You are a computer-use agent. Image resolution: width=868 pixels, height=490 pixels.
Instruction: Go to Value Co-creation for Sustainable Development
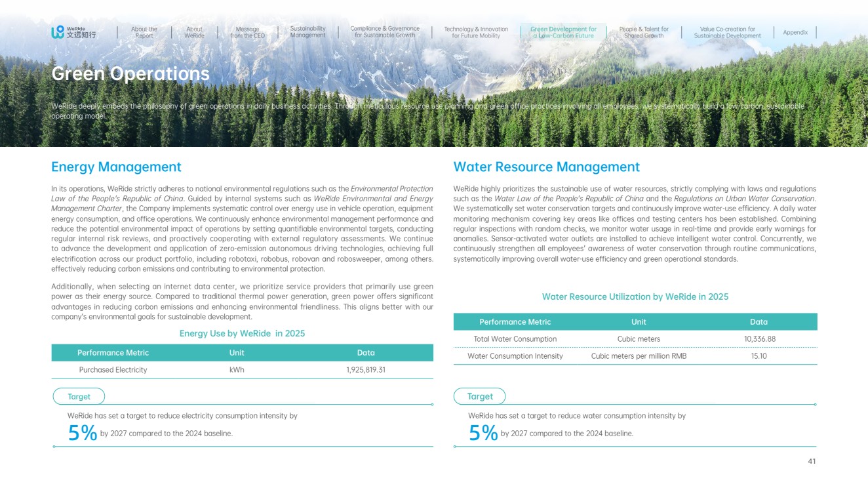pos(728,32)
